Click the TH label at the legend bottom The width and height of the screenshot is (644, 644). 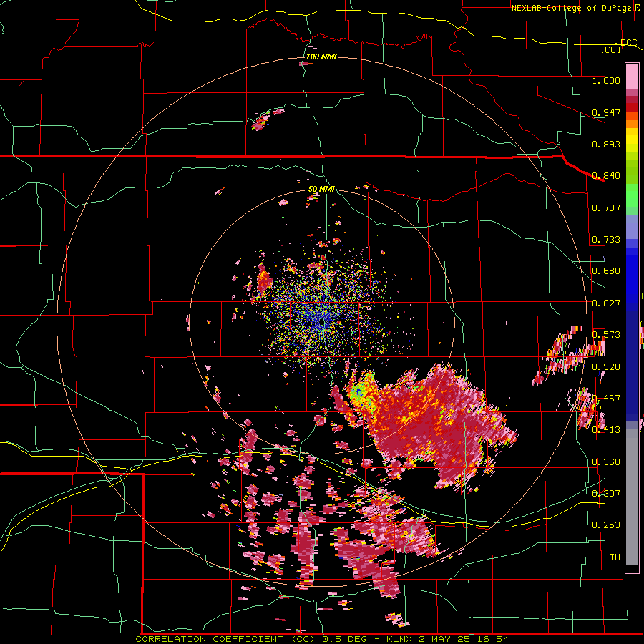(x=615, y=557)
